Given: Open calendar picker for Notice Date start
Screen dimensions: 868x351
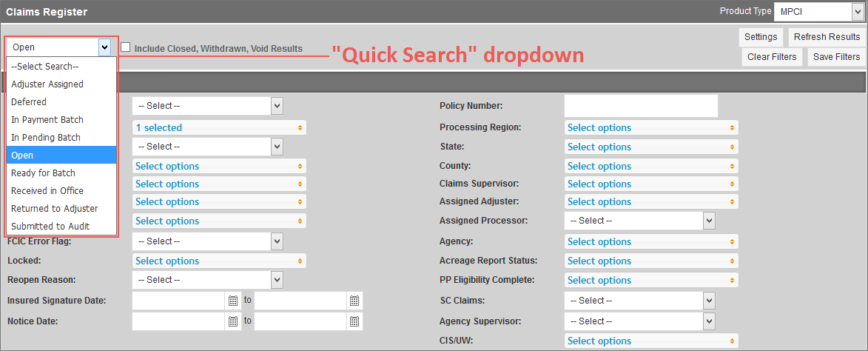Looking at the screenshot, I should click(x=233, y=321).
